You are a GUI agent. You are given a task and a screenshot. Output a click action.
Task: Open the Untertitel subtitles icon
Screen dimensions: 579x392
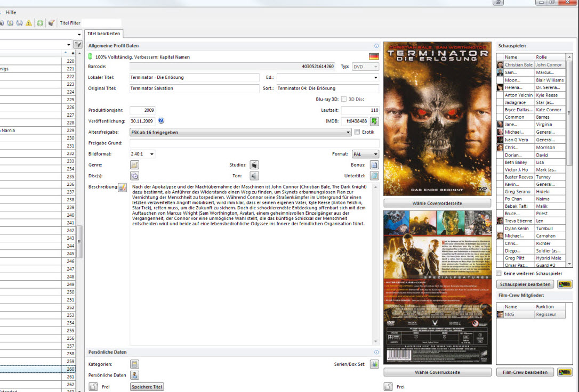tap(374, 176)
